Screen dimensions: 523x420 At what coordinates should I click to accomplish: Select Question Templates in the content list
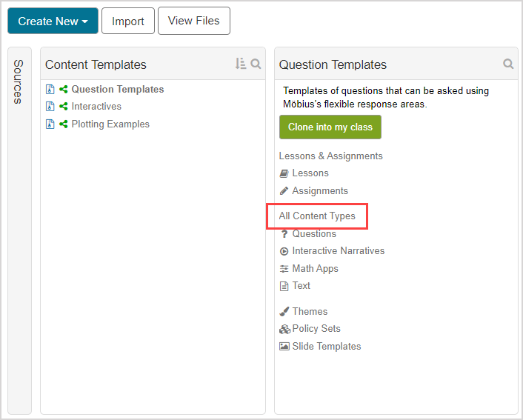pyautogui.click(x=118, y=89)
